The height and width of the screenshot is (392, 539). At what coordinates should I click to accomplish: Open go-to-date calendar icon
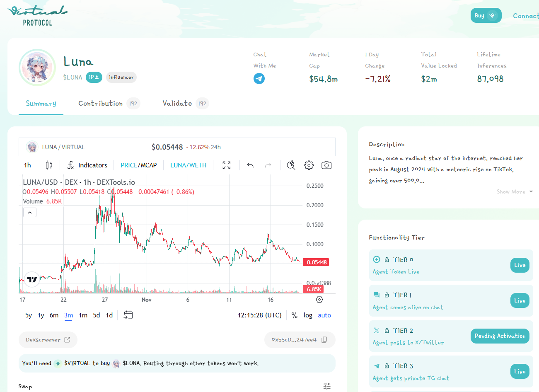(x=128, y=315)
